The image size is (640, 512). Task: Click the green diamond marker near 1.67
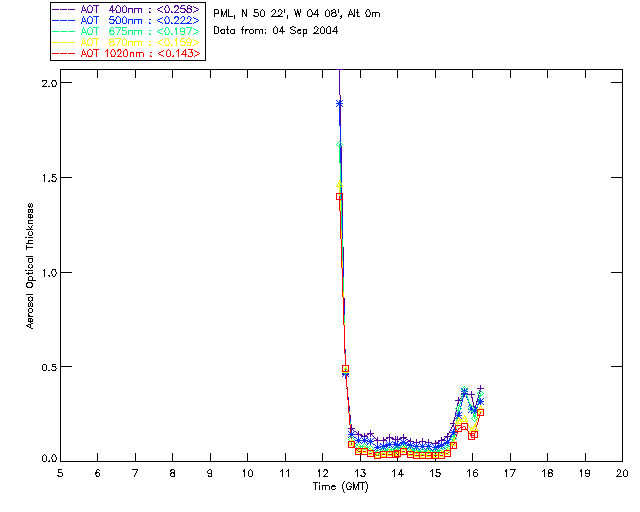339,145
